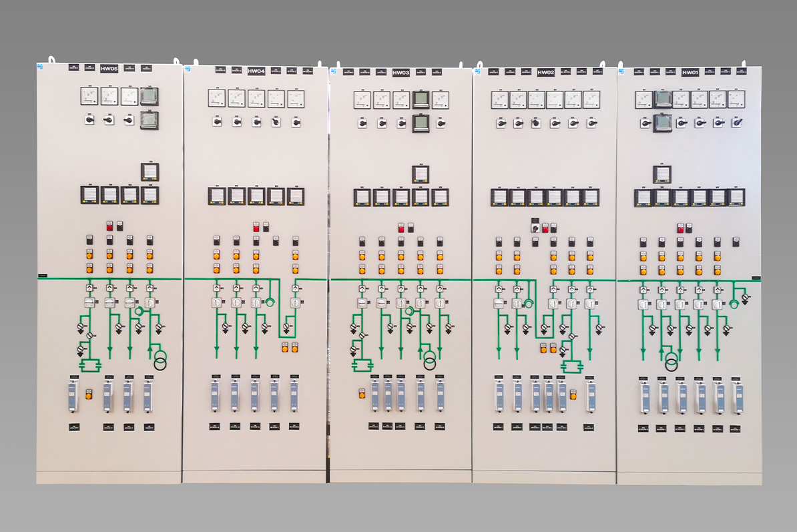Select the HW02 panel nameplate
The height and width of the screenshot is (532, 797).
(x=545, y=72)
